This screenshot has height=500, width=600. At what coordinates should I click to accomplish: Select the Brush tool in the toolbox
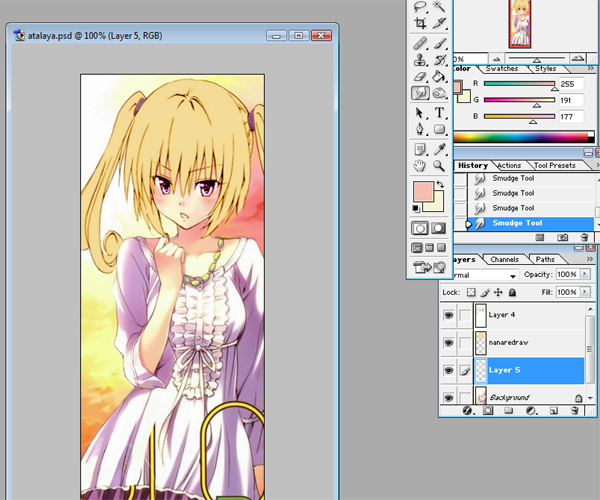[x=439, y=43]
